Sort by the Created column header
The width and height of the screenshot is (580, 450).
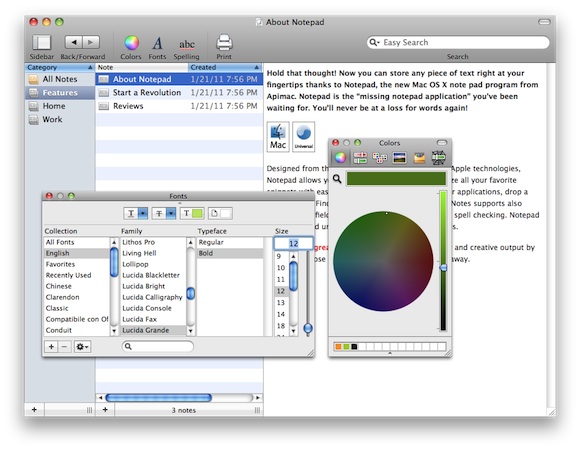click(x=225, y=68)
